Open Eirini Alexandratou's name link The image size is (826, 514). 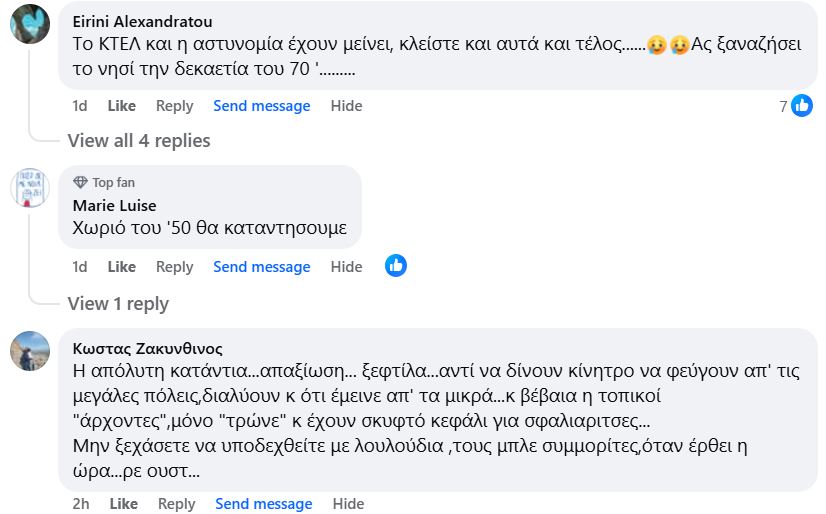(x=143, y=21)
